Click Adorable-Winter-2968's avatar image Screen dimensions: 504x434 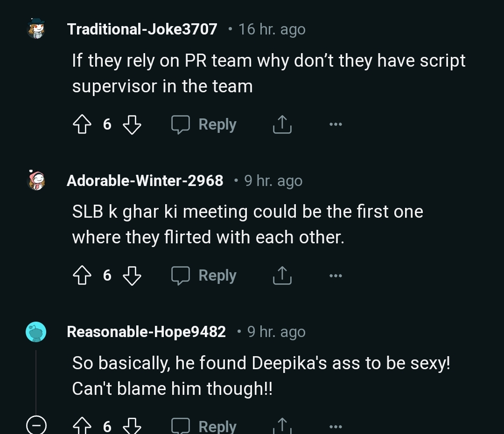tap(36, 180)
